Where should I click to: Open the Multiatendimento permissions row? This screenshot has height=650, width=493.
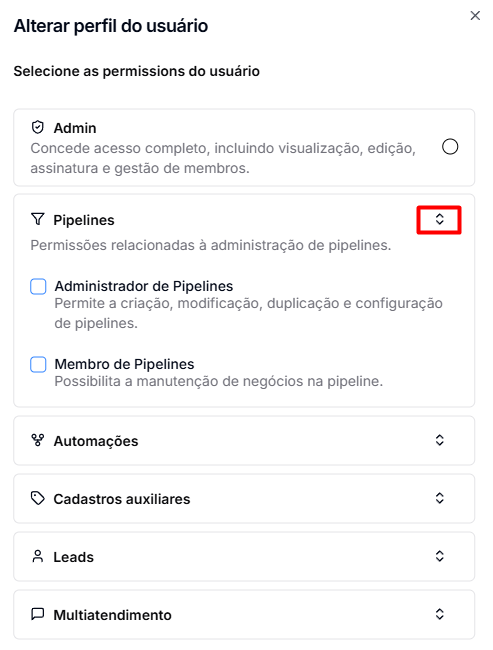(x=244, y=614)
